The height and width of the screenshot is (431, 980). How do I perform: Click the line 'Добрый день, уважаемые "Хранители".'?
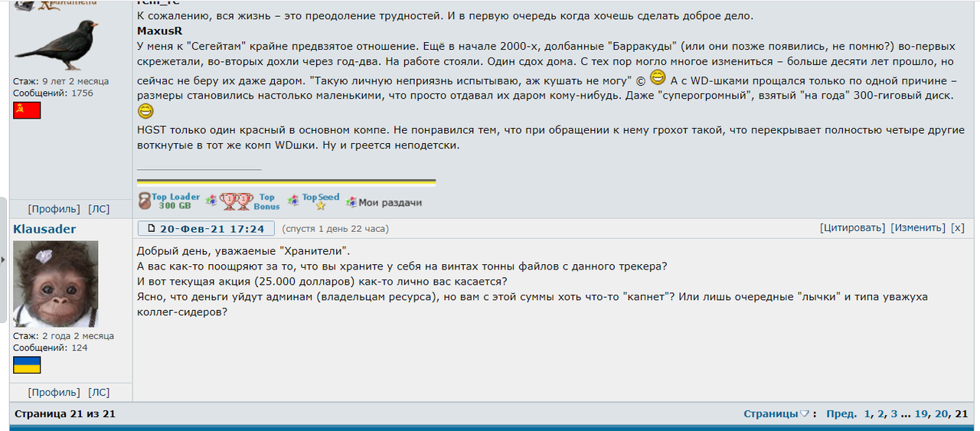point(243,251)
